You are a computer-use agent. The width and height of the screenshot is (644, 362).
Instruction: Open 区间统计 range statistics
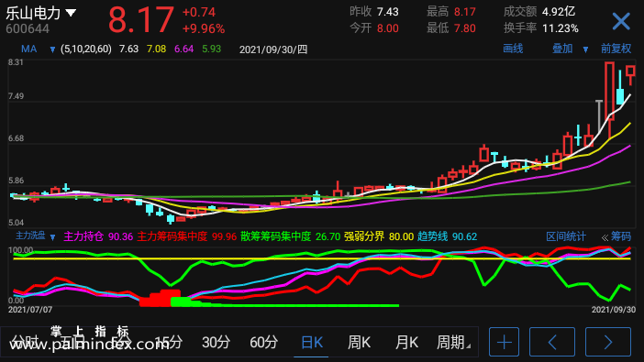pos(565,236)
